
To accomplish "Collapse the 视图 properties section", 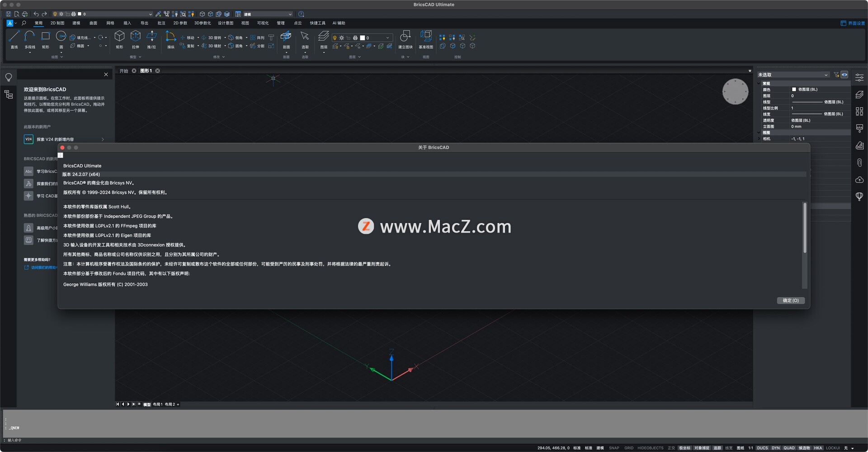I will coord(759,133).
